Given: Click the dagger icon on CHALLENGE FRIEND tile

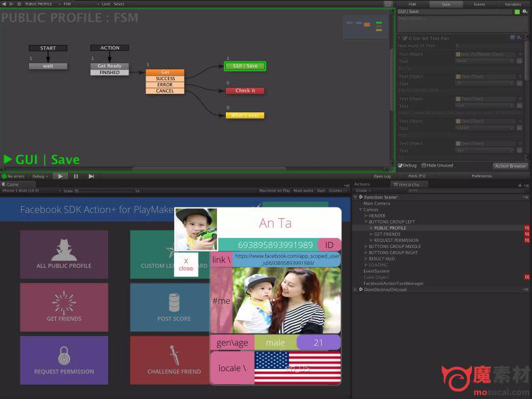Looking at the screenshot, I should pyautogui.click(x=174, y=355).
